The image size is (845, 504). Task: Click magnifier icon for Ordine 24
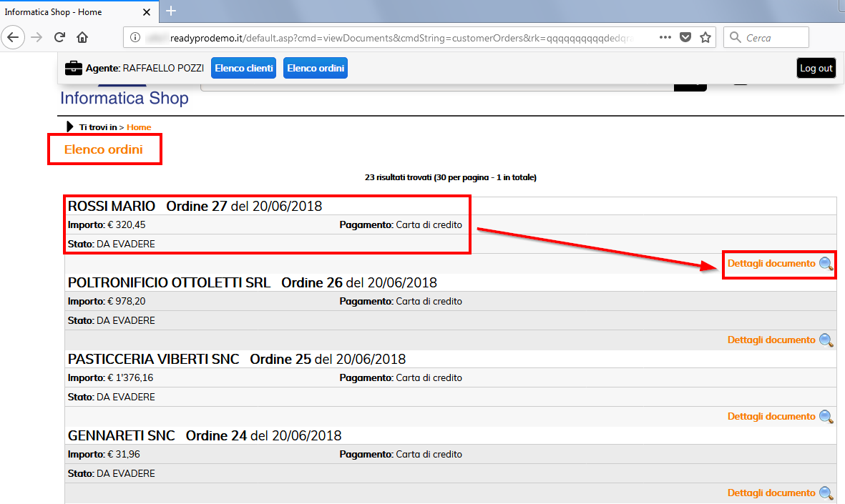(826, 493)
